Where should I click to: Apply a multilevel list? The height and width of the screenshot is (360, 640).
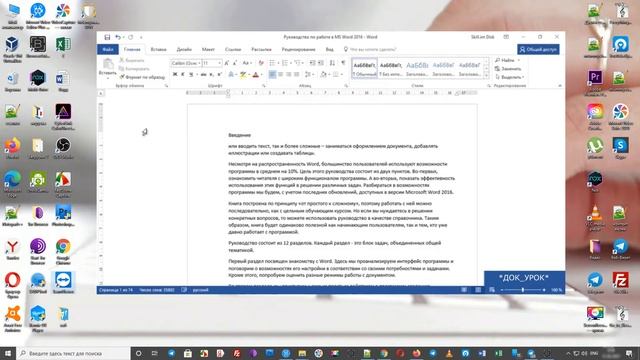[x=298, y=63]
